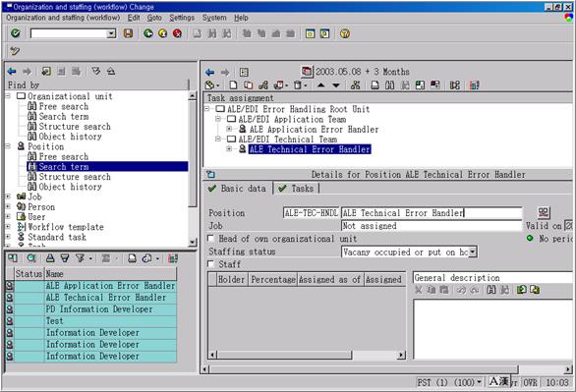Click the magnifier detail icon in results toolbar
The image size is (576, 392).
click(31, 258)
